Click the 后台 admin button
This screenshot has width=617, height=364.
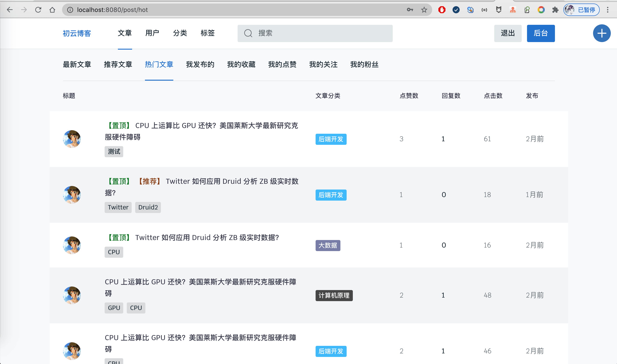coord(541,33)
